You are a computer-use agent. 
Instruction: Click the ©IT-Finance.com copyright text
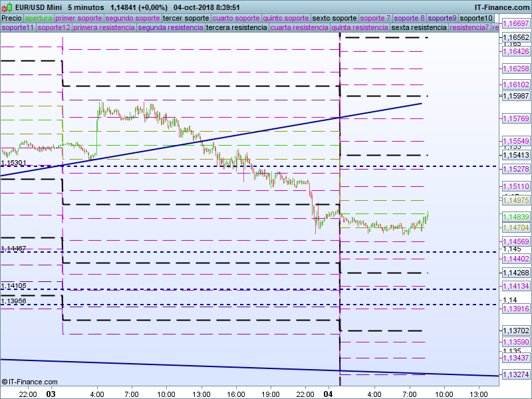coord(29,382)
